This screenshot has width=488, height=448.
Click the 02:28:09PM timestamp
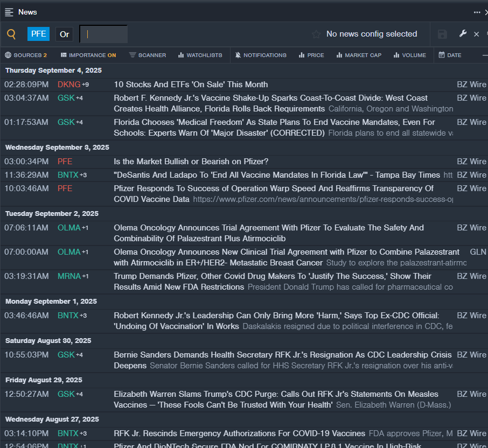(x=26, y=85)
